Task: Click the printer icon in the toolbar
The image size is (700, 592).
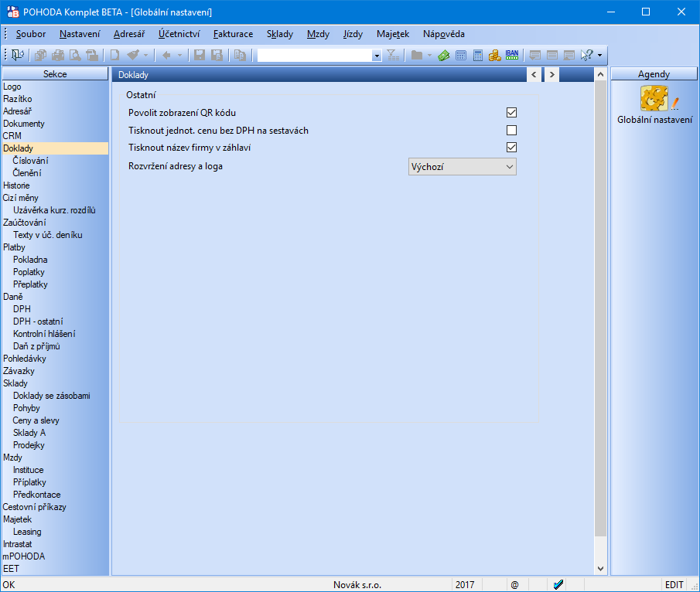Action: pyautogui.click(x=58, y=55)
